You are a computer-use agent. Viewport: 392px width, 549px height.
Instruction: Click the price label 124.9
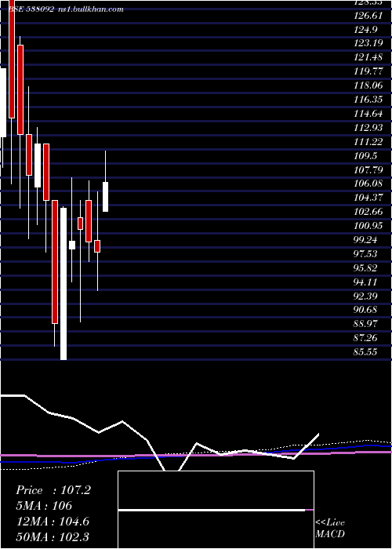tap(366, 29)
